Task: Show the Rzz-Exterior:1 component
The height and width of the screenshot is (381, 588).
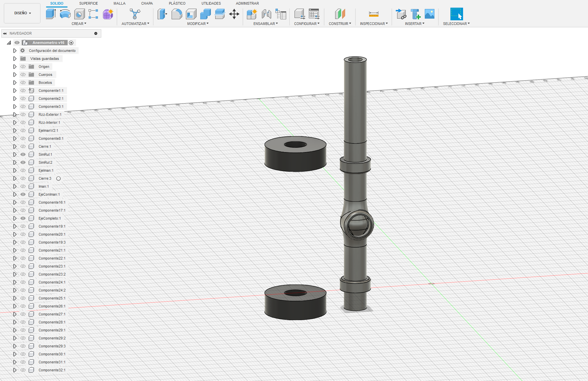Action: (23, 114)
